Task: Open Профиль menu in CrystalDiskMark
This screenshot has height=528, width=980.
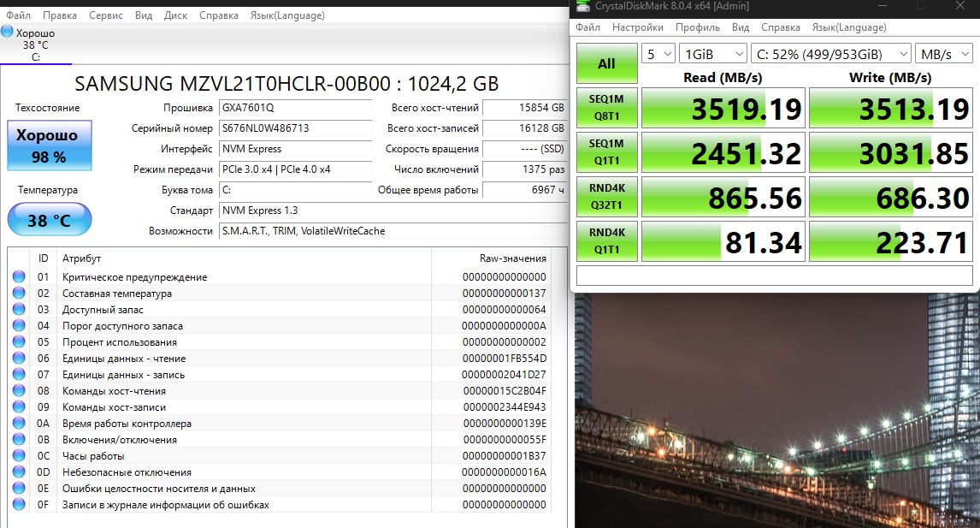Action: (x=698, y=27)
